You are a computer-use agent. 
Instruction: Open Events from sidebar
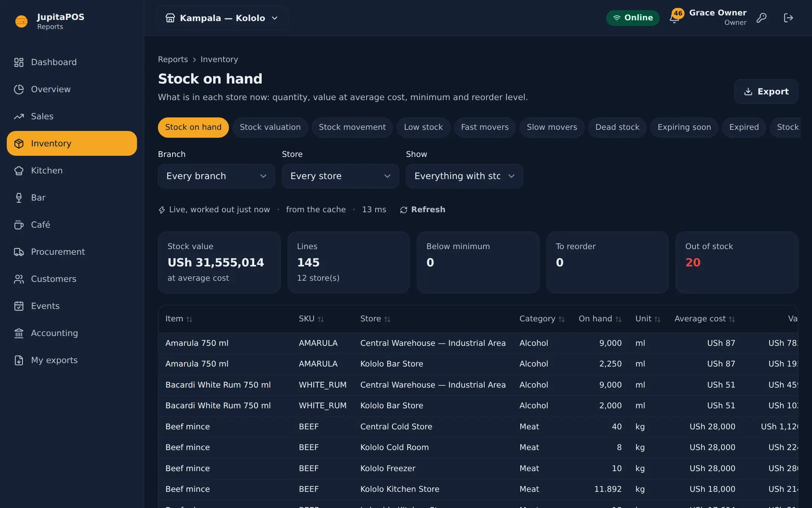coord(72,306)
